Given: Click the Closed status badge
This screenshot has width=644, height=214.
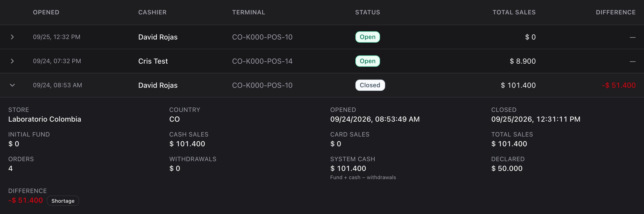Looking at the screenshot, I should click(370, 85).
